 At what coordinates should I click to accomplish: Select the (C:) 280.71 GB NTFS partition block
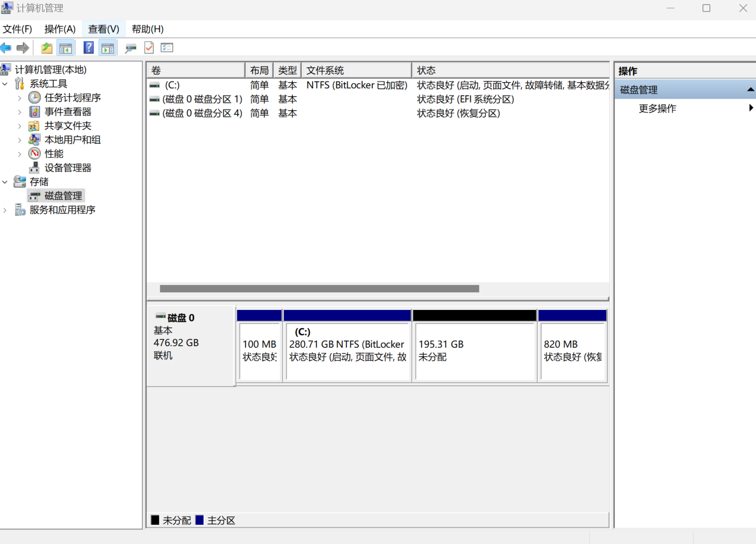coord(347,347)
